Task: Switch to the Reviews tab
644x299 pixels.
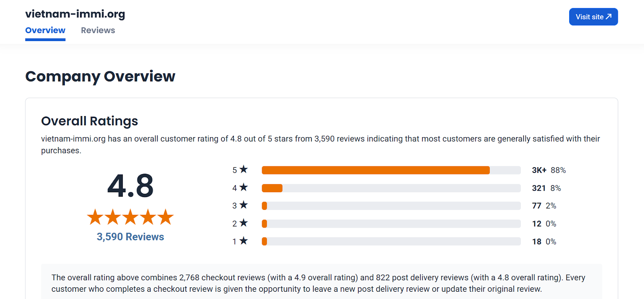Action: click(98, 30)
